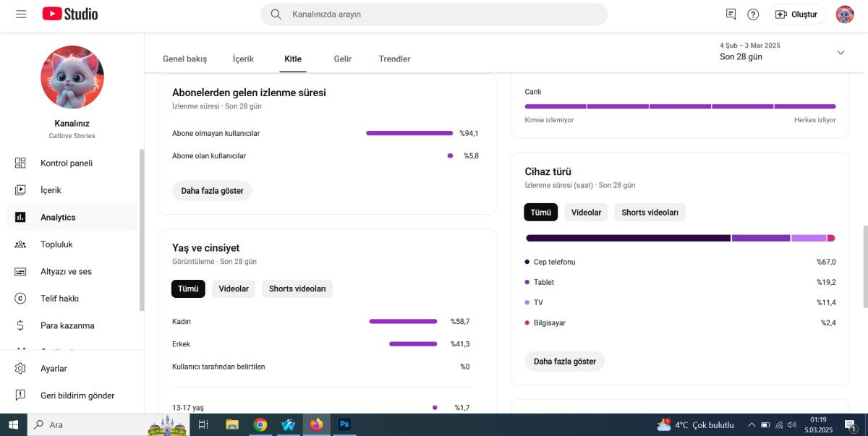This screenshot has width=868, height=436.
Task: Click the %41,3 value for Erkek
Action: pyautogui.click(x=460, y=344)
